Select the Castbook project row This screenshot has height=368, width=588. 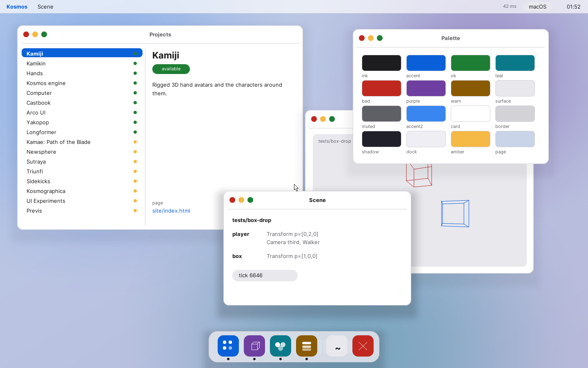tap(82, 103)
